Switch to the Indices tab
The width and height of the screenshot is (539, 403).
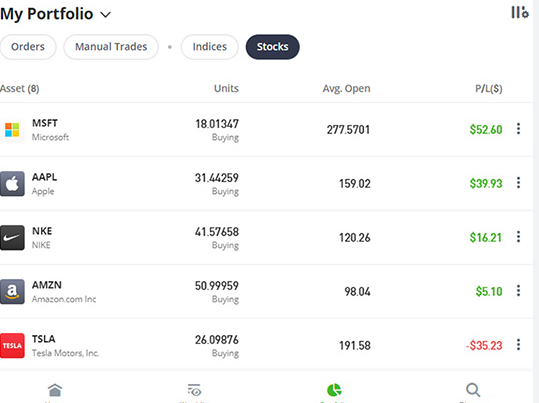click(210, 47)
